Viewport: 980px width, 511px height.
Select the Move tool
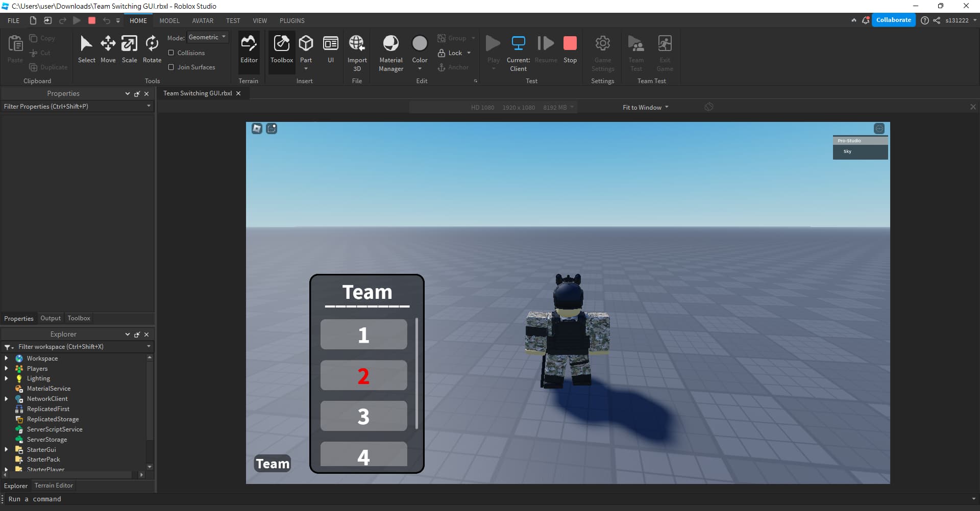[x=108, y=48]
